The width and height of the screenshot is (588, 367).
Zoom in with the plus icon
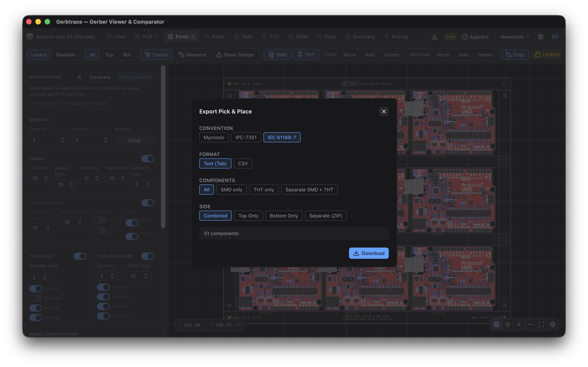(519, 324)
